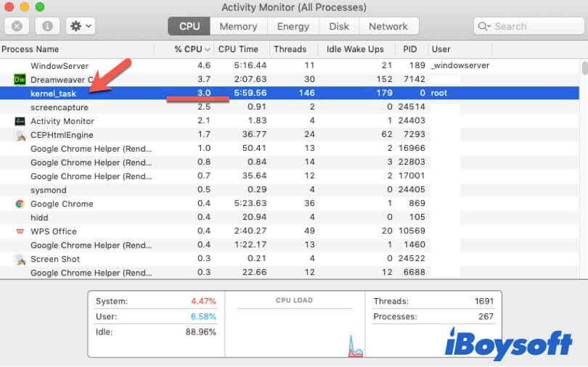Toggle sort order on % CPU column
Image resolution: width=588 pixels, height=367 pixels.
pyautogui.click(x=192, y=49)
